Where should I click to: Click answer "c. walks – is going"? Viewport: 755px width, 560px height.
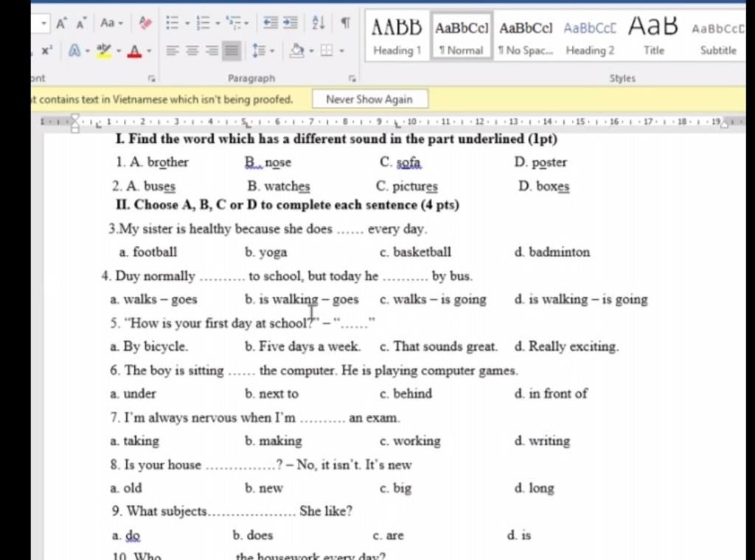point(433,299)
